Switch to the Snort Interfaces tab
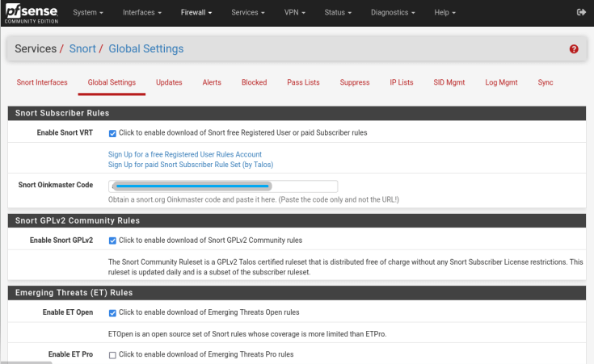This screenshot has width=594, height=364. point(42,82)
